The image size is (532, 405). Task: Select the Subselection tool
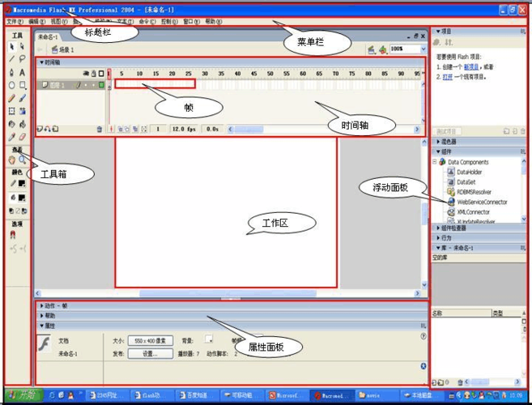(x=23, y=46)
